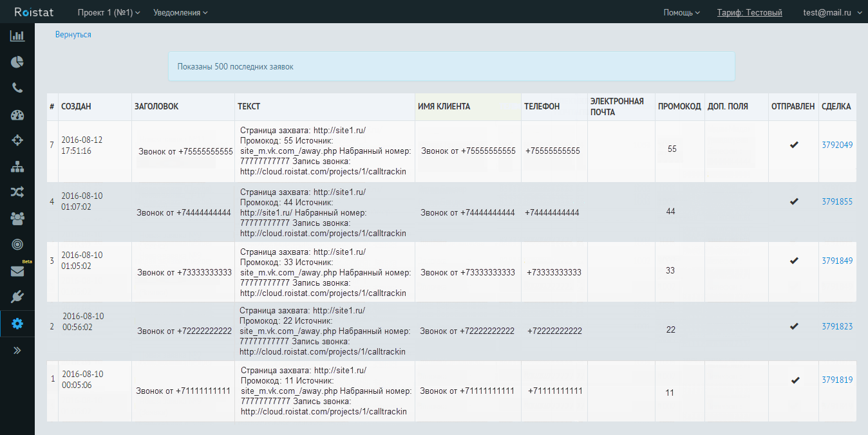Click the Тариф: Тестовый link
This screenshot has width=868, height=435.
point(750,12)
